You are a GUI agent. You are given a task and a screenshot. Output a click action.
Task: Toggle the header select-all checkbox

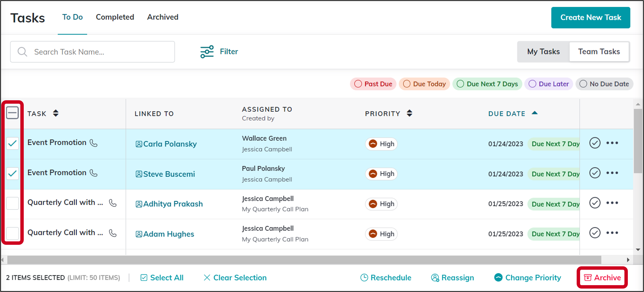[12, 113]
